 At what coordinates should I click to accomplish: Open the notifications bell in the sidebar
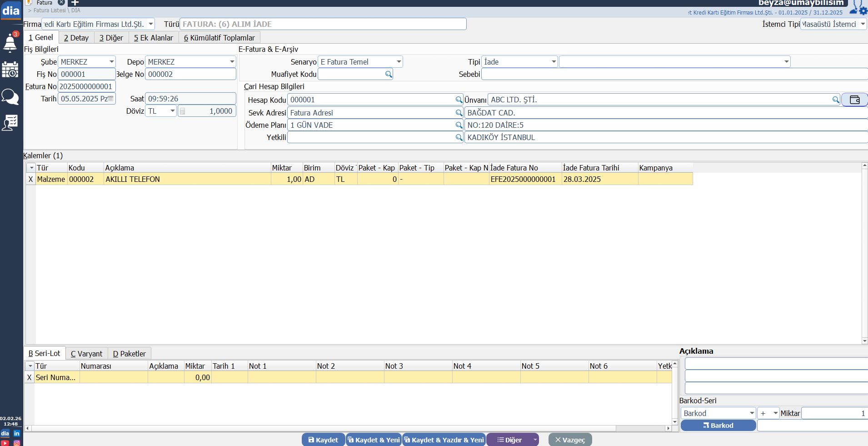click(x=10, y=43)
